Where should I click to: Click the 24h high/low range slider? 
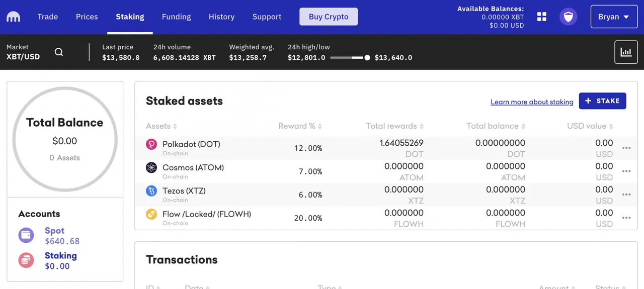coord(350,58)
